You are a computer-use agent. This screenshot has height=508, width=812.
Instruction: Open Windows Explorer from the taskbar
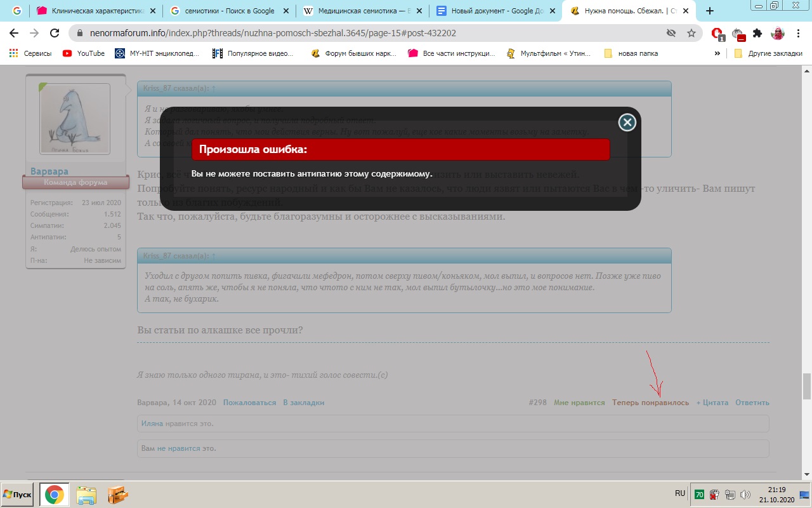coord(86,494)
